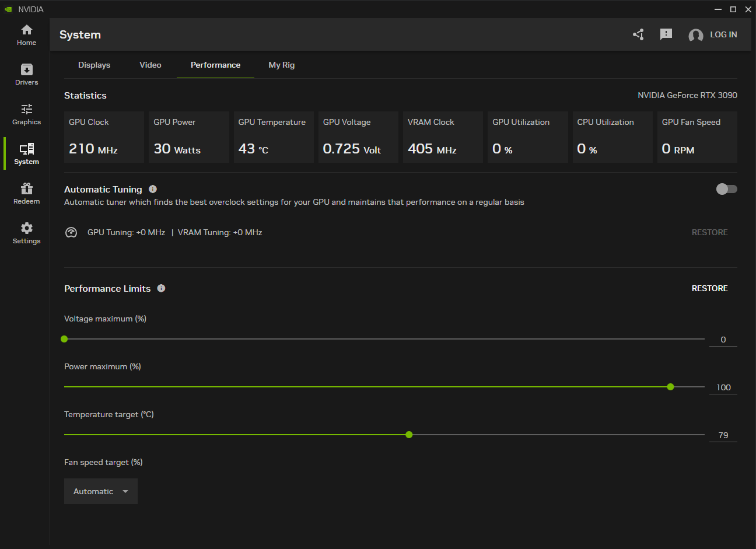This screenshot has height=549, width=756.
Task: Expand the Fan speed target dropdown
Action: (x=101, y=491)
